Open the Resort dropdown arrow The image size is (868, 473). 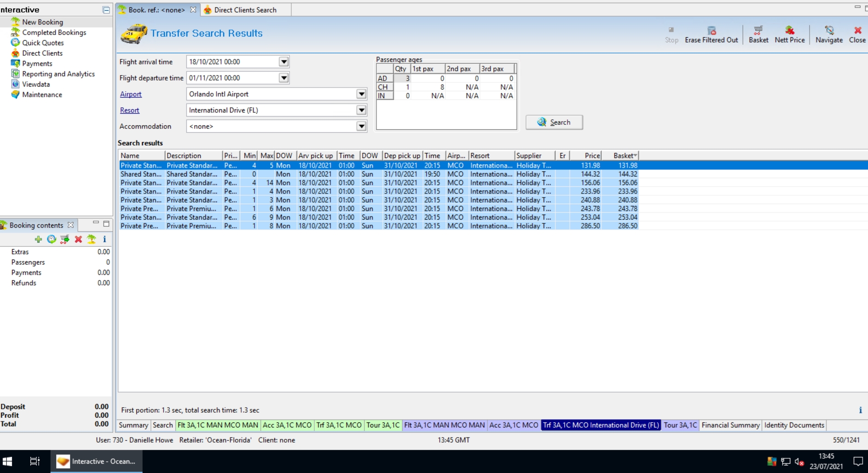(x=361, y=110)
